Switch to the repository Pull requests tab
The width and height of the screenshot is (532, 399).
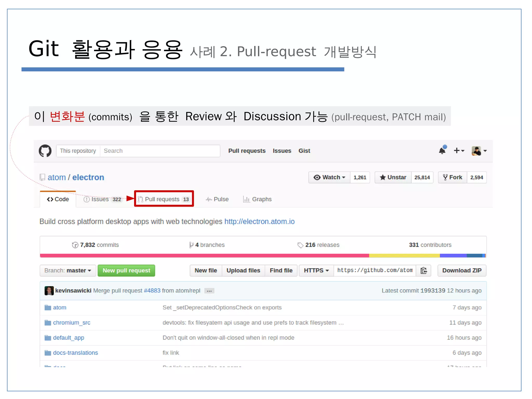pyautogui.click(x=164, y=199)
